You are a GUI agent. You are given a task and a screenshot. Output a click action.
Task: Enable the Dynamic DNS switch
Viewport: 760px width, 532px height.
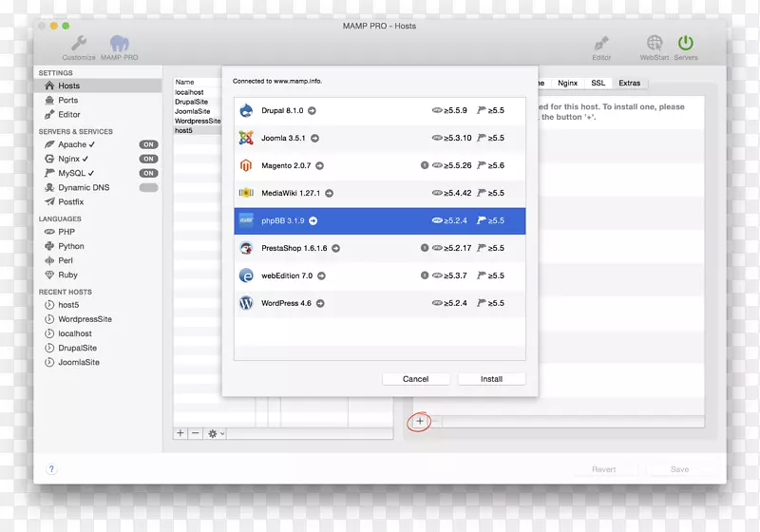coord(148,187)
